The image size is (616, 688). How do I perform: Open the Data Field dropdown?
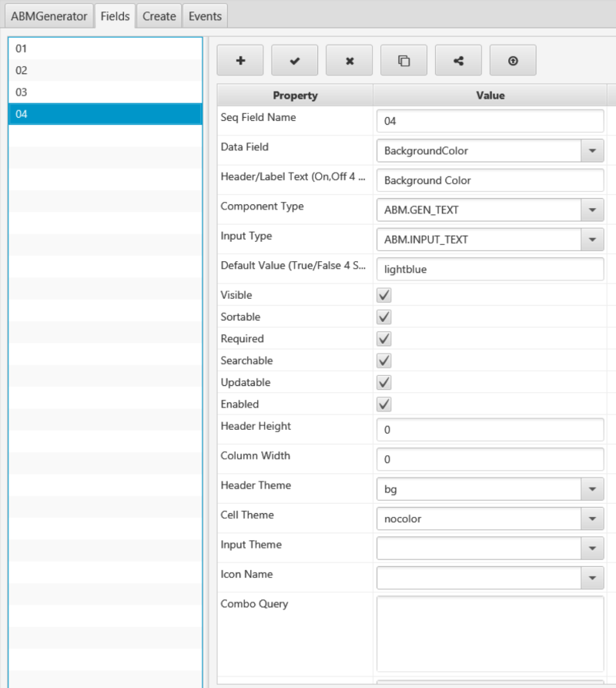click(592, 151)
